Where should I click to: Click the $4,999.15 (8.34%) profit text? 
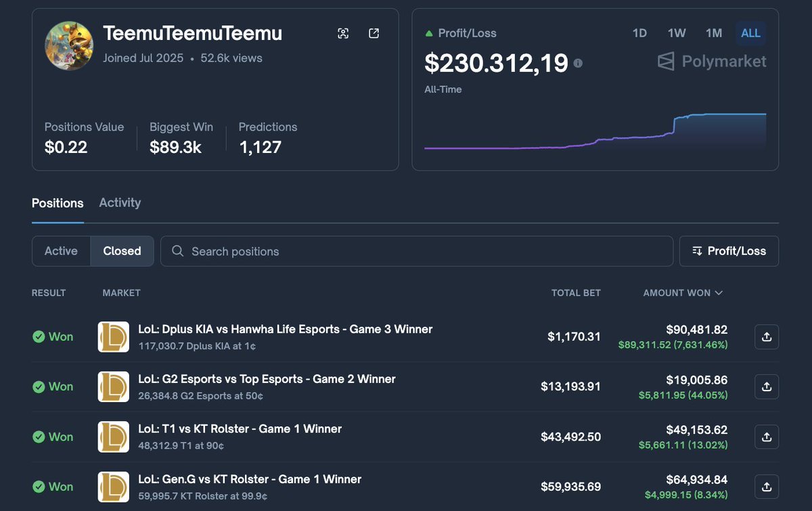686,495
